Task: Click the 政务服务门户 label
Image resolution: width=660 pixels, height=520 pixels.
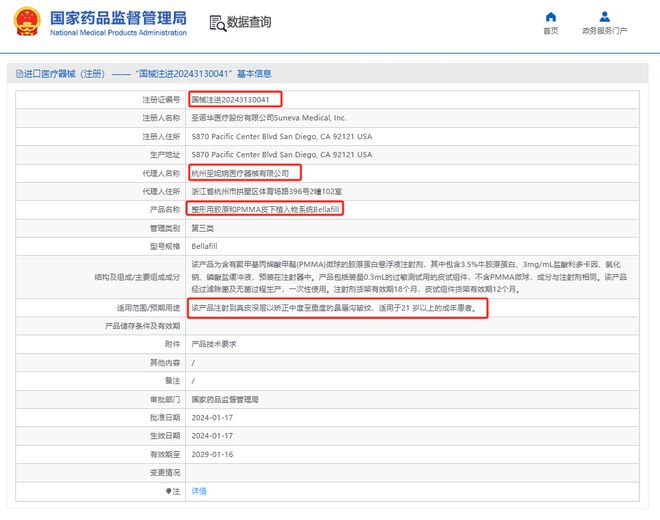Action: pos(604,31)
